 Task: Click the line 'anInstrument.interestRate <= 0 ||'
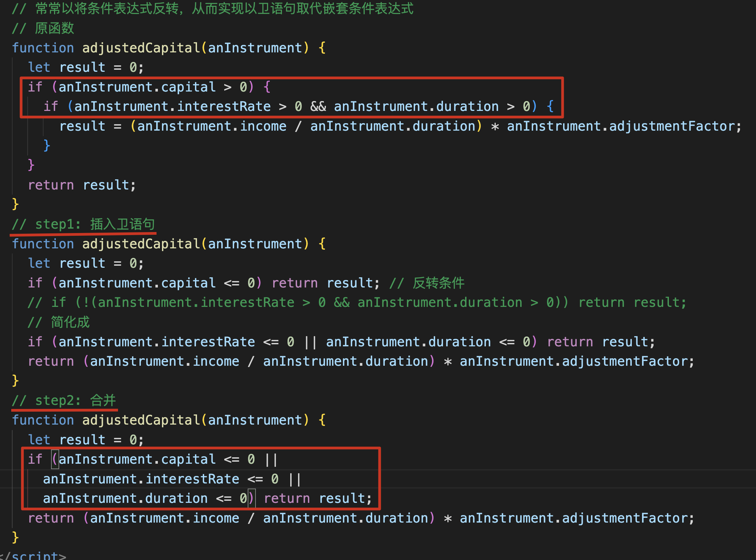click(172, 479)
